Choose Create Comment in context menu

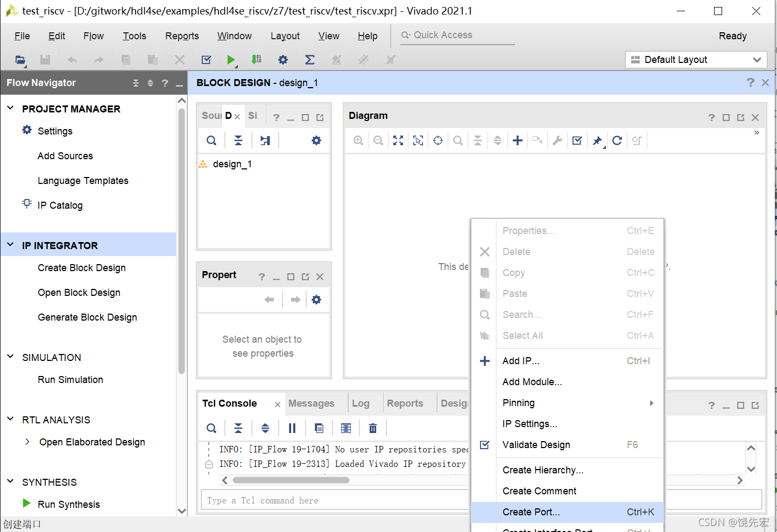click(x=567, y=491)
